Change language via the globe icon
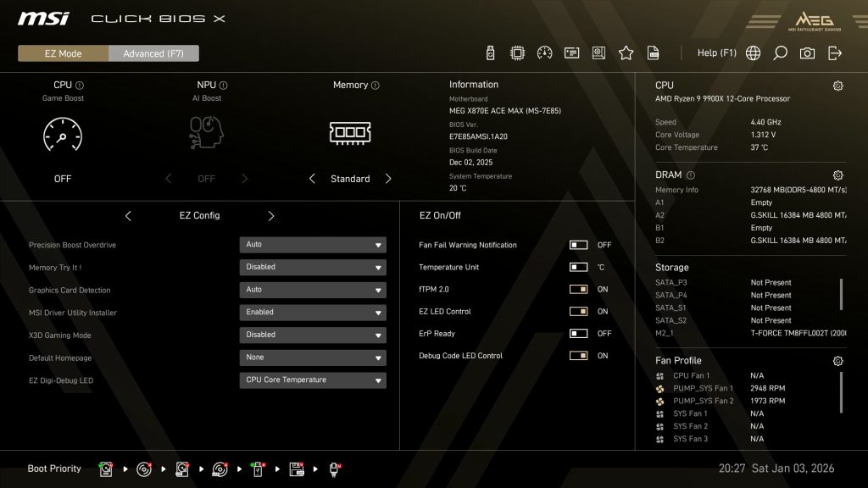 click(752, 53)
